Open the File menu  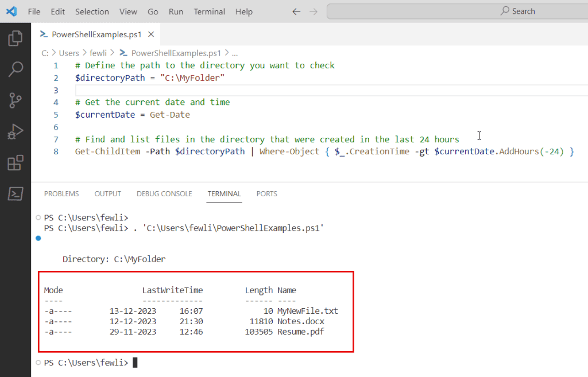tap(34, 11)
